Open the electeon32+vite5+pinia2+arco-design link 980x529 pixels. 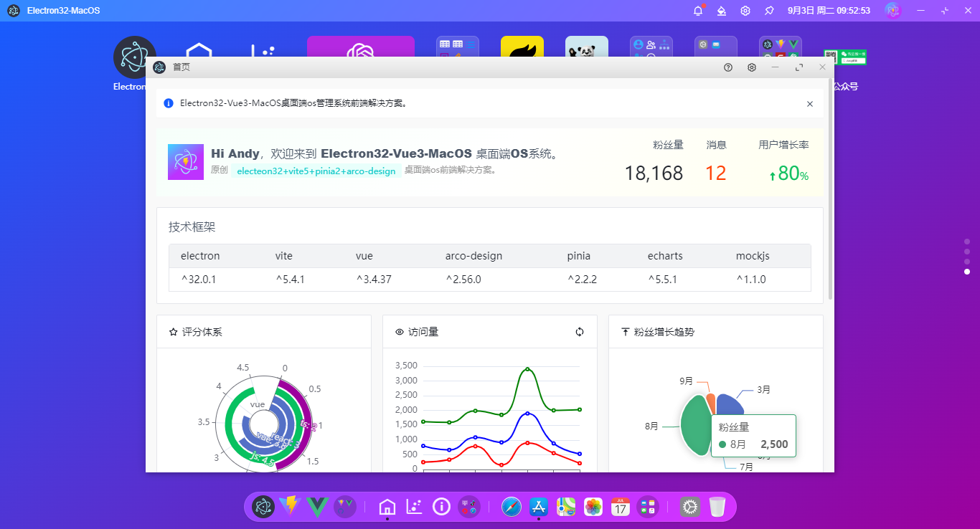[316, 171]
